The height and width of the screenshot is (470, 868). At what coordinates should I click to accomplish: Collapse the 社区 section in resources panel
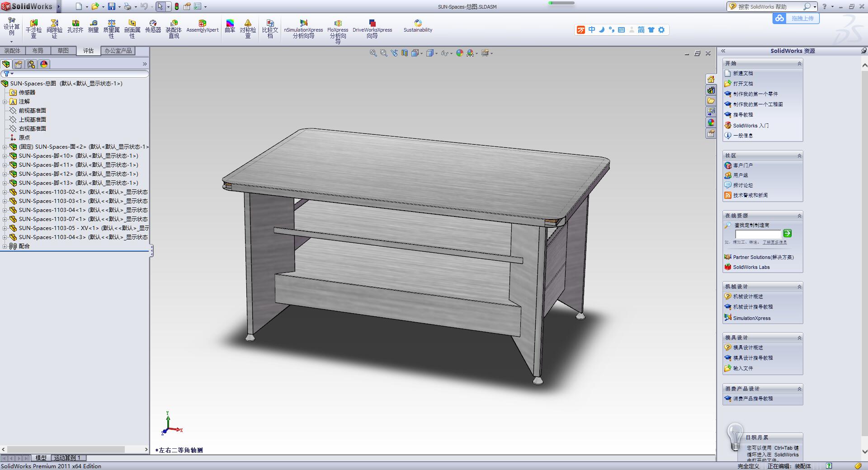(799, 156)
